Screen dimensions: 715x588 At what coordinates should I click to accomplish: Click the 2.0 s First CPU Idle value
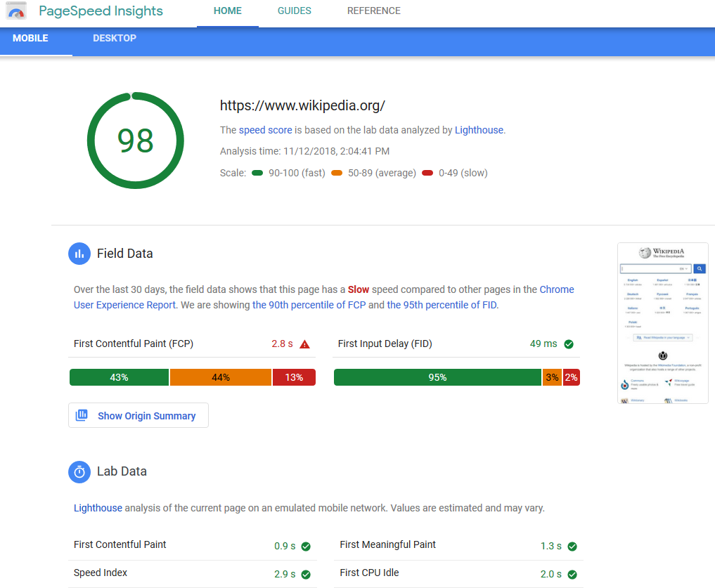(x=551, y=575)
